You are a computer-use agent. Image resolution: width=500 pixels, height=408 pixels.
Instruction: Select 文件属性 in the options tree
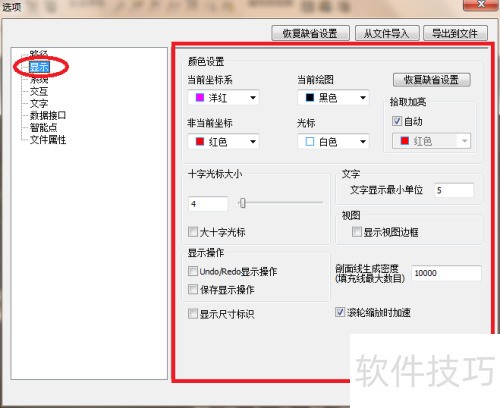click(48, 140)
